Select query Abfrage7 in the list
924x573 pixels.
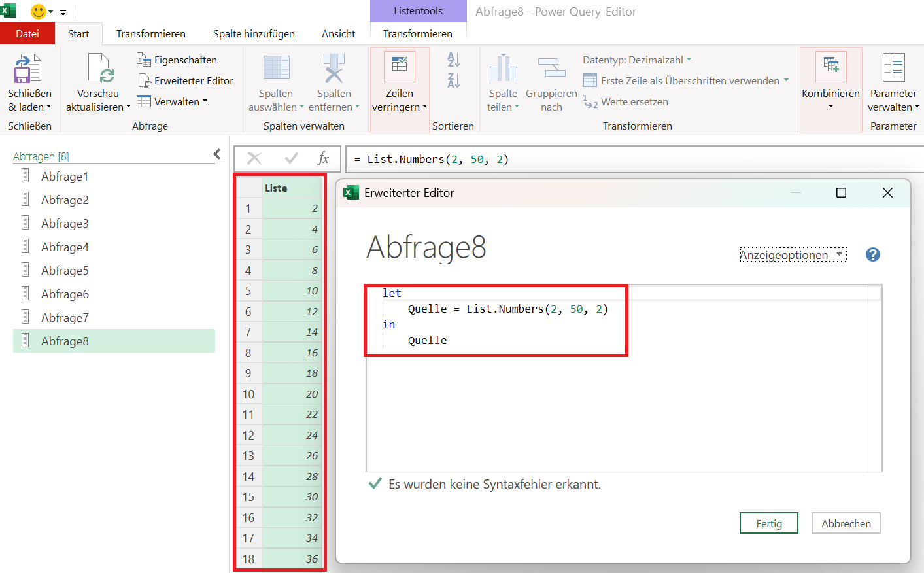pos(114,317)
